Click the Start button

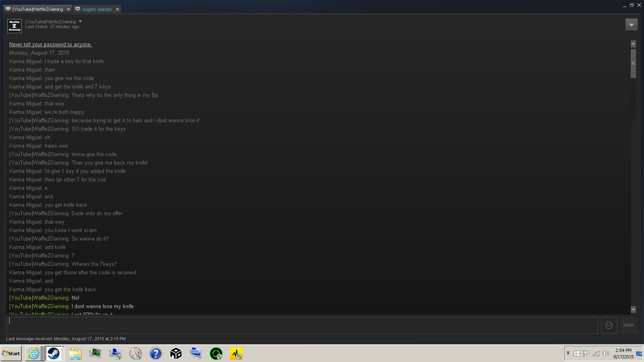[11, 354]
